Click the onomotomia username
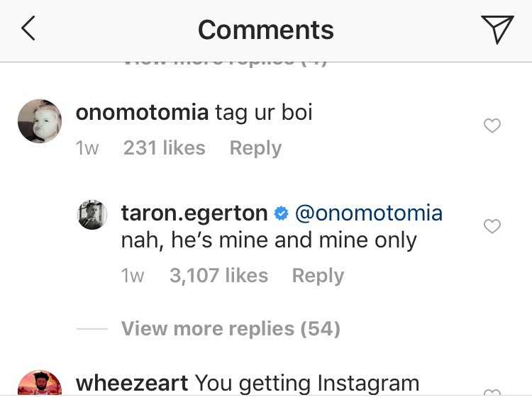The width and height of the screenshot is (532, 402). [142, 113]
